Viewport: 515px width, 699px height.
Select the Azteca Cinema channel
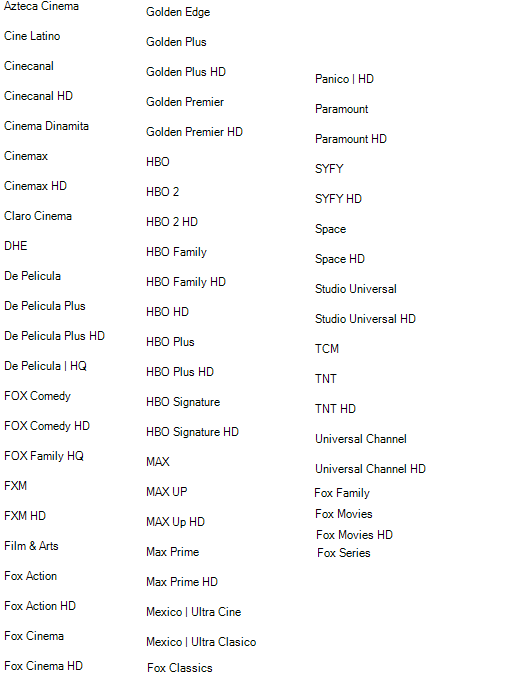click(41, 6)
